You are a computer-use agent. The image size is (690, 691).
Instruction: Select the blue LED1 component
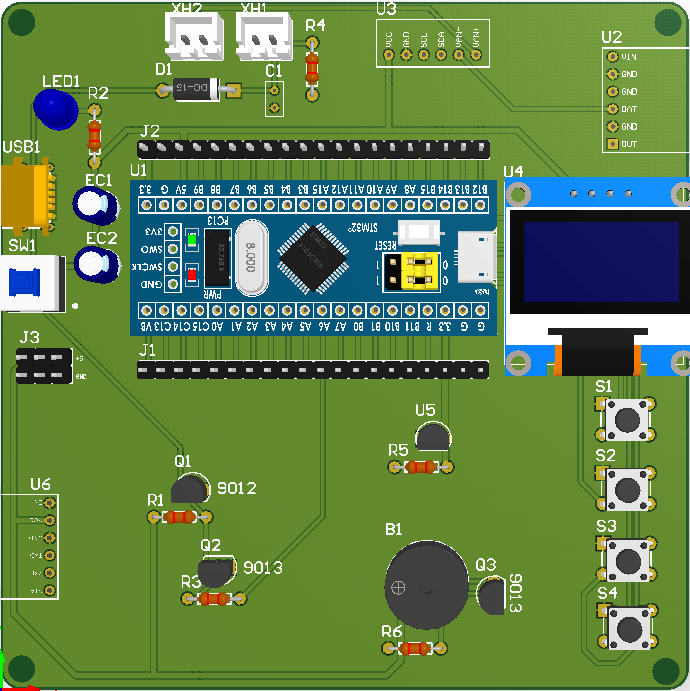(56, 109)
